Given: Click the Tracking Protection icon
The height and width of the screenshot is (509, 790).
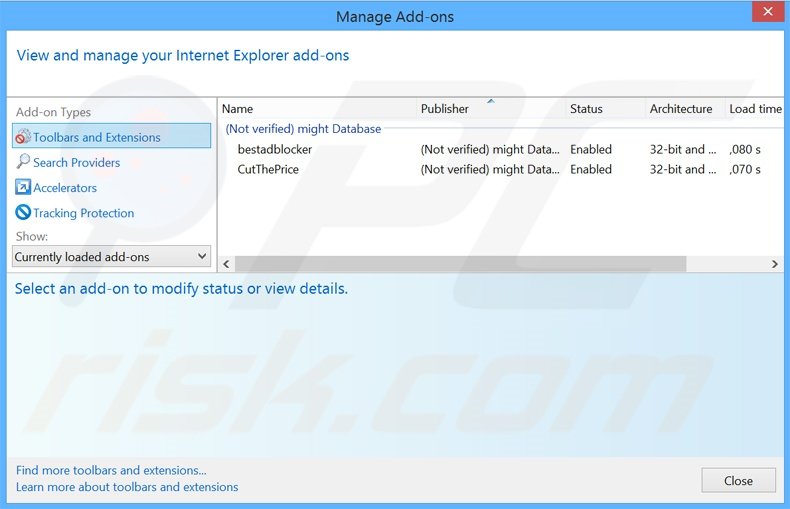Looking at the screenshot, I should pos(23,213).
